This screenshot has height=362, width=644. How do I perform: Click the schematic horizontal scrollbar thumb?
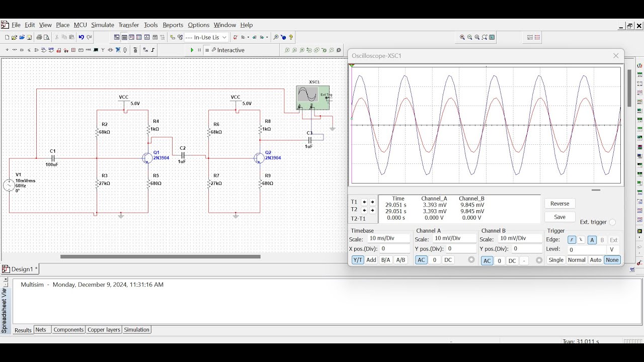pyautogui.click(x=160, y=256)
